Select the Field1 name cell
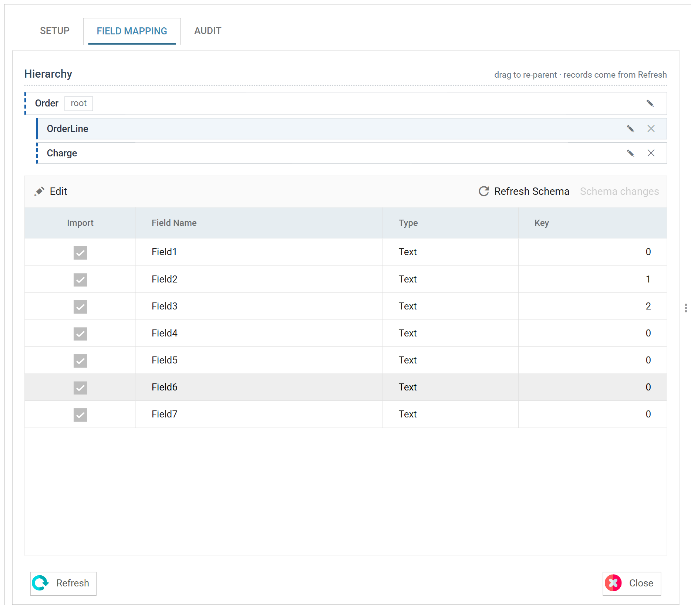 click(259, 252)
